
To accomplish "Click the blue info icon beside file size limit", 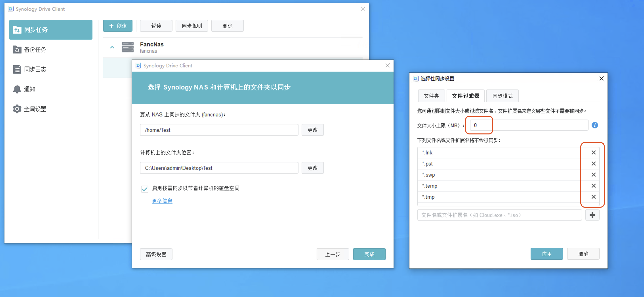I will (x=595, y=125).
